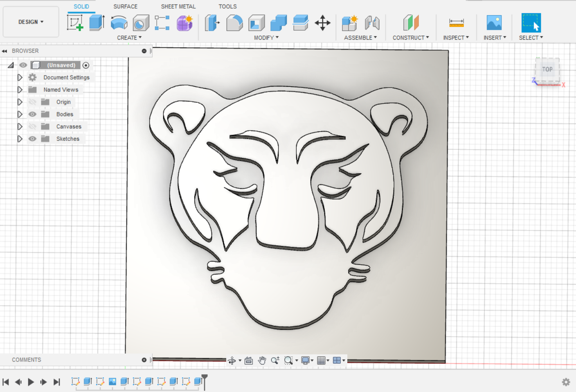Expand the COMMENTS panel plus button

(144, 360)
